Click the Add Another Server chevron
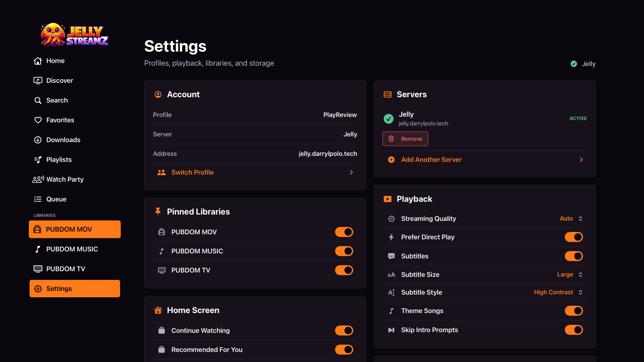This screenshot has width=644, height=362. [x=581, y=160]
